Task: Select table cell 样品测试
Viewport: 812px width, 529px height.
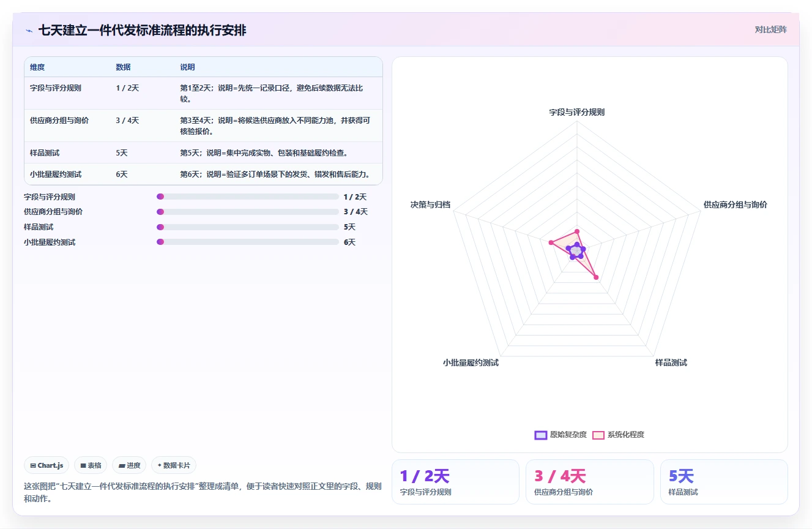Action: pyautogui.click(x=45, y=153)
